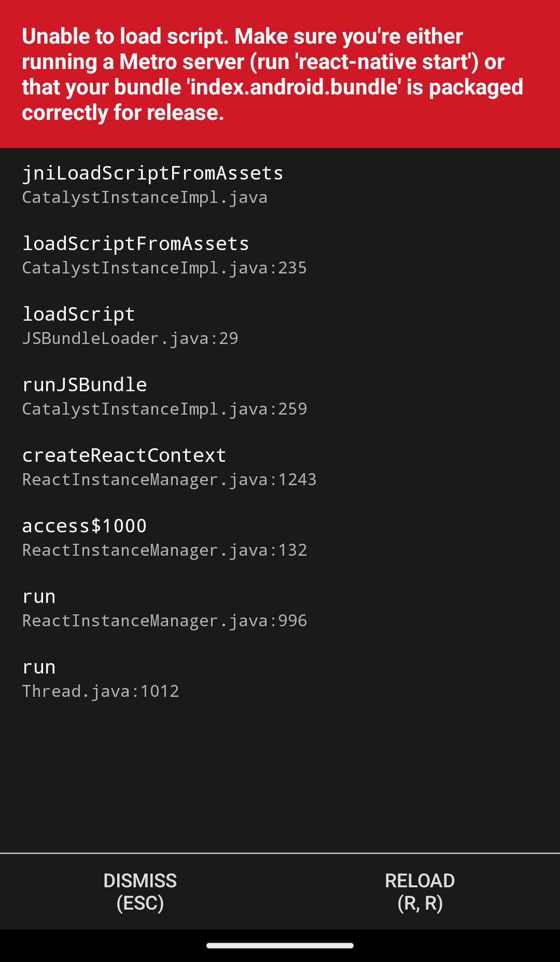This screenshot has height=962, width=560.
Task: Select the JSBundleLoader.java:29 file reference
Action: (x=130, y=338)
